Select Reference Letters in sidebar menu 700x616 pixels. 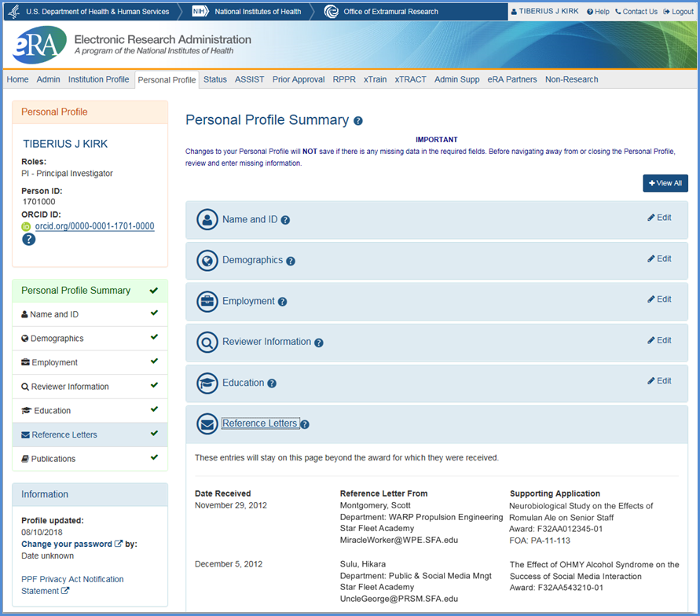pyautogui.click(x=90, y=434)
